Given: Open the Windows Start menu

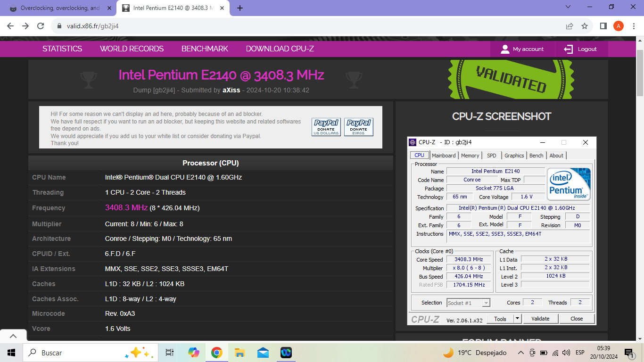Looking at the screenshot, I should (x=11, y=353).
